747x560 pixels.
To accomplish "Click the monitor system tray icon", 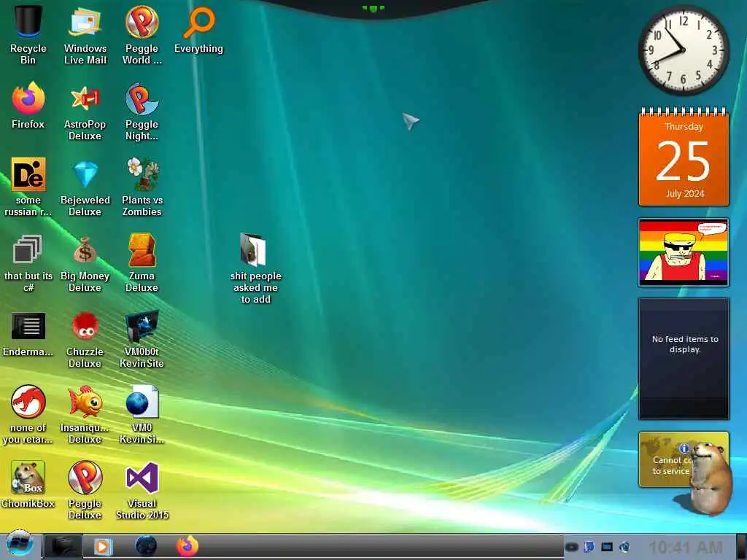I will 607,547.
